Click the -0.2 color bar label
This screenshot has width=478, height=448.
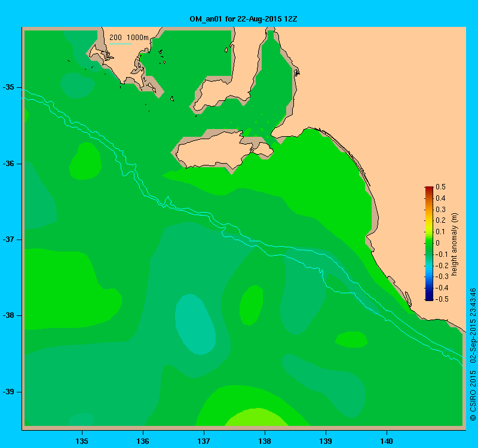[x=441, y=265]
